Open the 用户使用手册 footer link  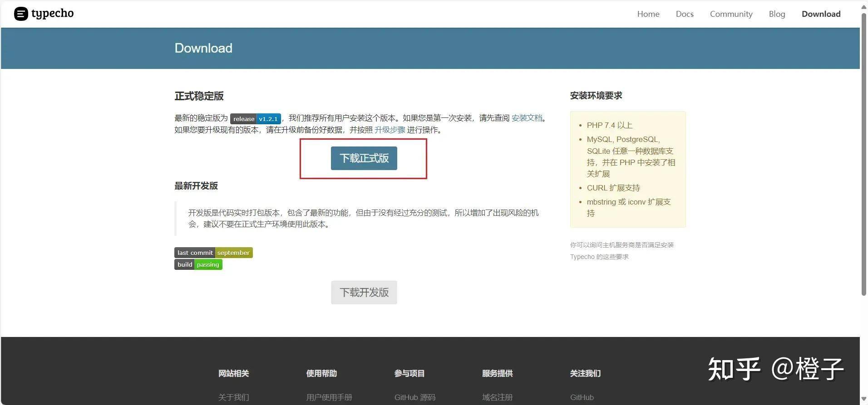tap(329, 397)
